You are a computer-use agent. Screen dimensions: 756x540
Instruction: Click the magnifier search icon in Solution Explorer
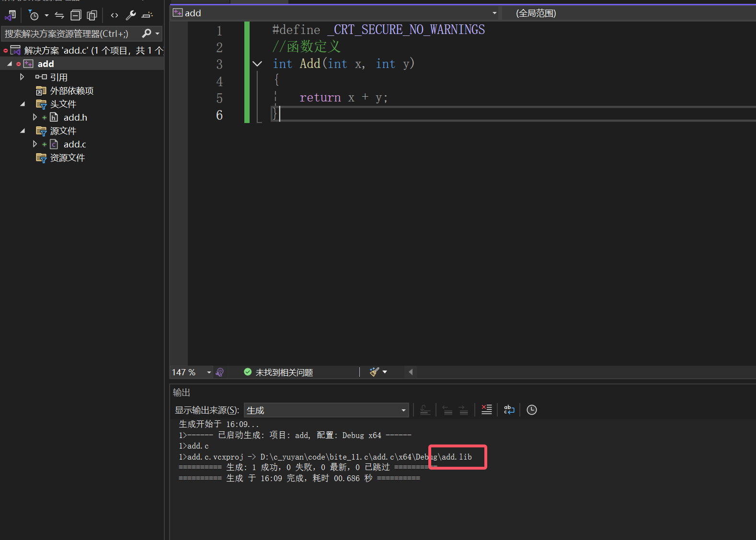click(x=147, y=34)
